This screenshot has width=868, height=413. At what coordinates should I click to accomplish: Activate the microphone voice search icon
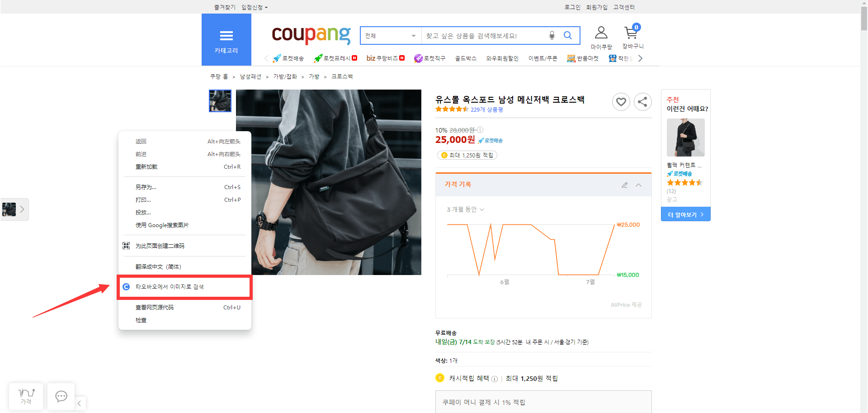coord(552,35)
